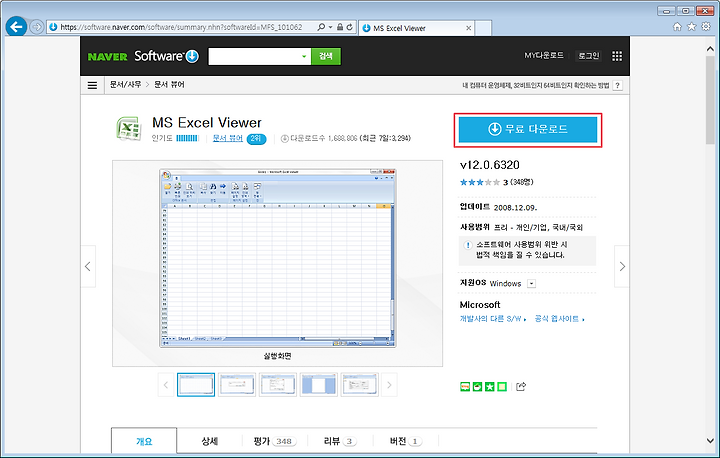Select the MS Excel Viewer browser tab

tap(416, 28)
